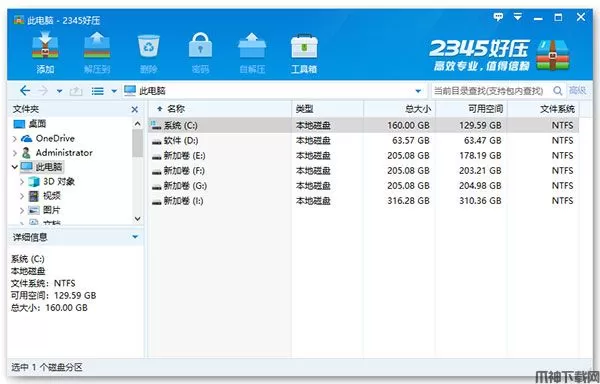Sort by the 可用空间 column header

471,109
